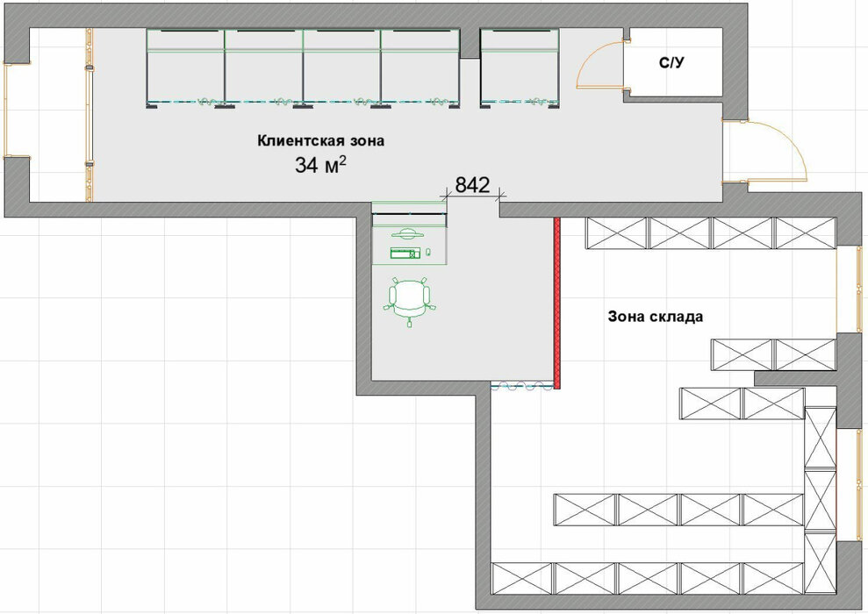Select the monitor symbol on the desk
868x614 pixels.
(408, 233)
